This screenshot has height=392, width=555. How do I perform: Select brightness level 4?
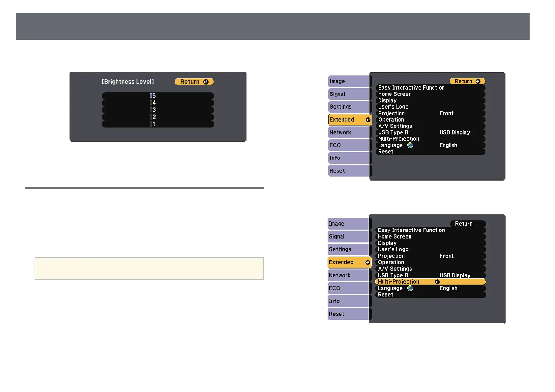(x=158, y=103)
